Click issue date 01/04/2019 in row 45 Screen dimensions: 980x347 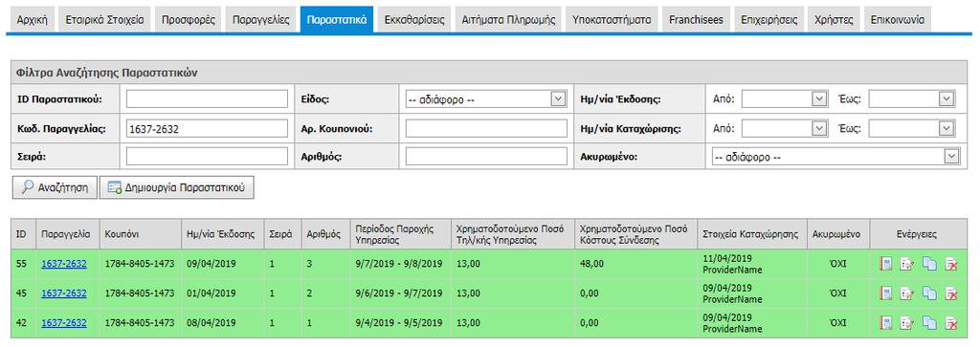click(x=212, y=293)
